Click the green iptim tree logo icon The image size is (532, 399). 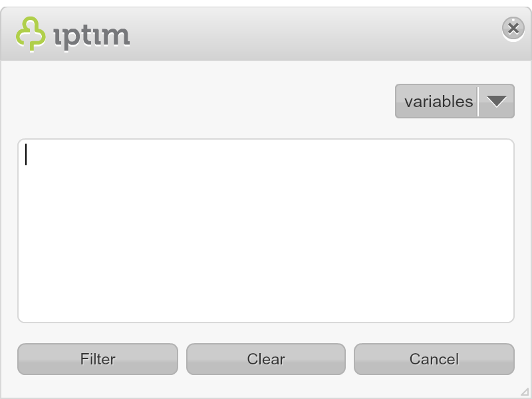tap(31, 34)
